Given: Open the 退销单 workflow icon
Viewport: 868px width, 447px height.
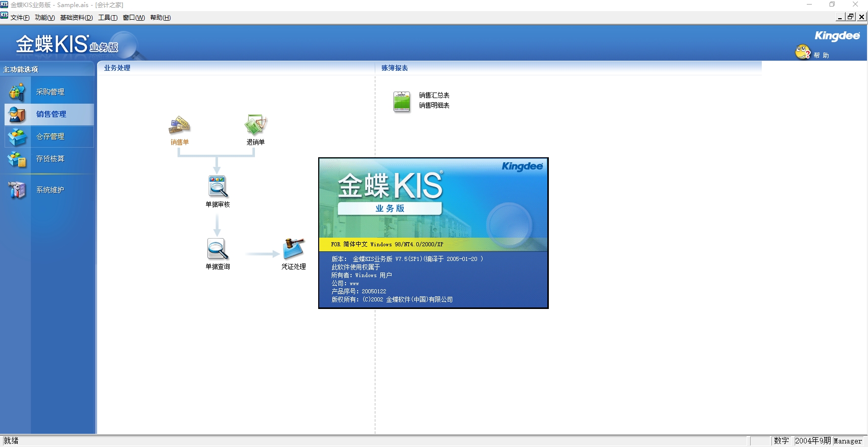Looking at the screenshot, I should click(x=255, y=125).
